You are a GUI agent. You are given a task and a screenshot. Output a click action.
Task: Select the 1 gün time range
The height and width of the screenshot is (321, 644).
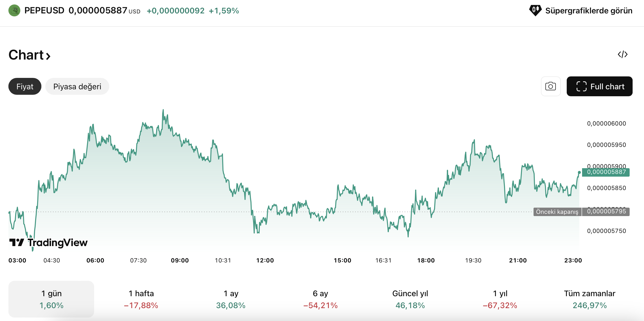(51, 299)
